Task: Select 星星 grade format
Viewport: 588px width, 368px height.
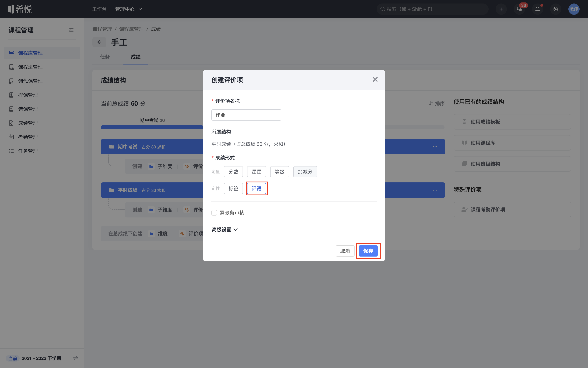Action: (x=256, y=172)
